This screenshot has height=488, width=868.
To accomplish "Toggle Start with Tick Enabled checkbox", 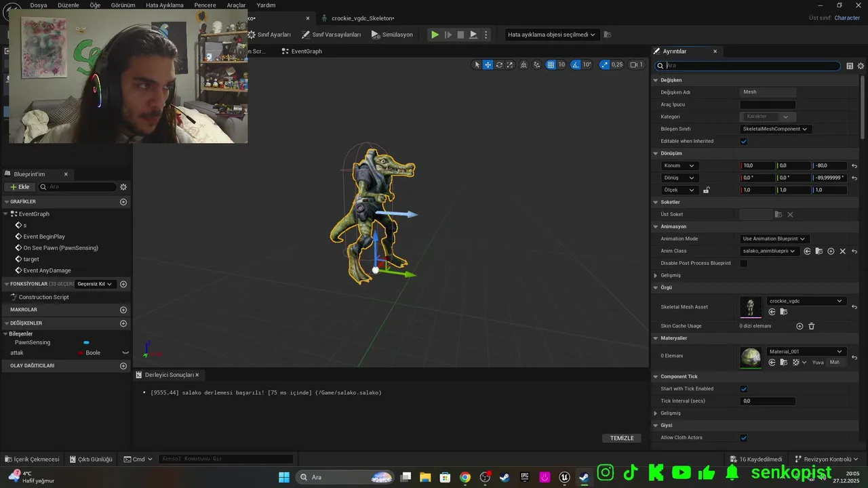I will coord(744,389).
